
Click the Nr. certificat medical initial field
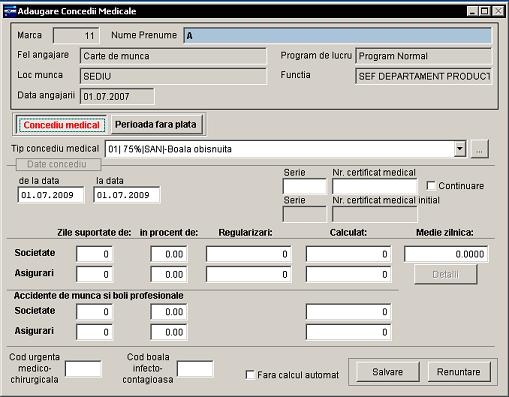375,214
